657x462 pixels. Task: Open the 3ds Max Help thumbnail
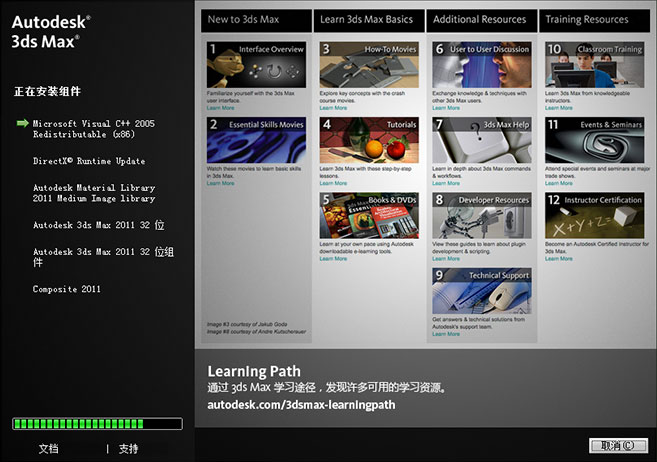tap(482, 140)
